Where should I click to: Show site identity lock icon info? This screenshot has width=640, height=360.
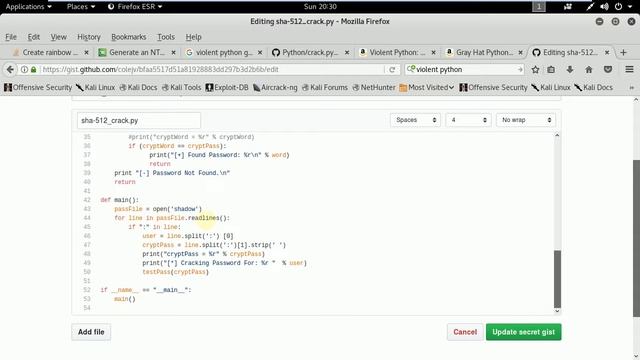pos(33,70)
